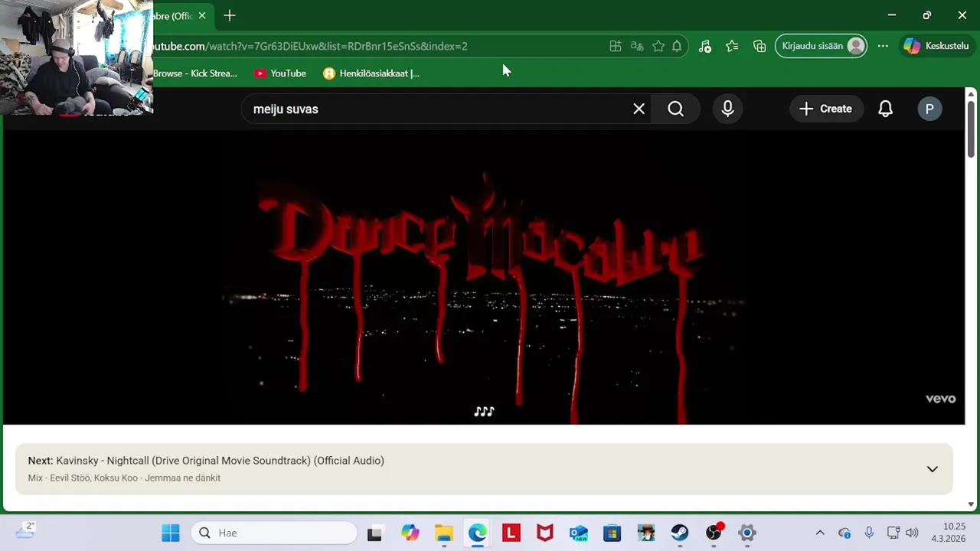
Task: Launch Copilot from the taskbar
Action: pos(410,533)
